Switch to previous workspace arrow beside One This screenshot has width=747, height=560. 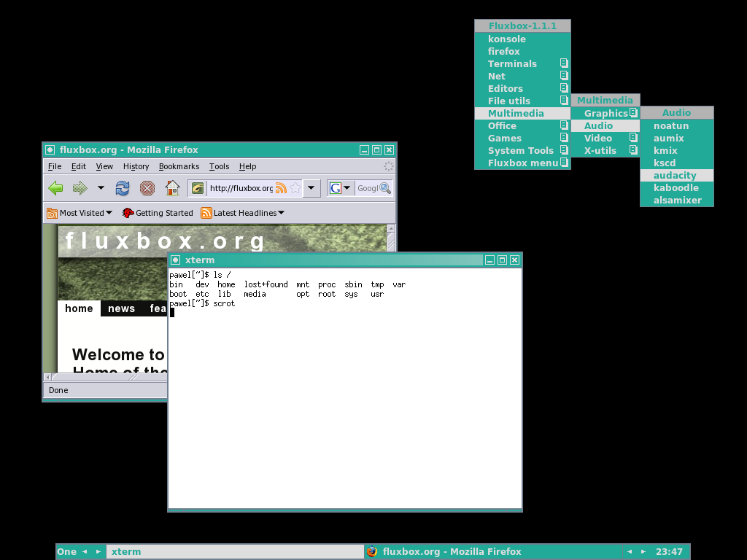click(85, 551)
